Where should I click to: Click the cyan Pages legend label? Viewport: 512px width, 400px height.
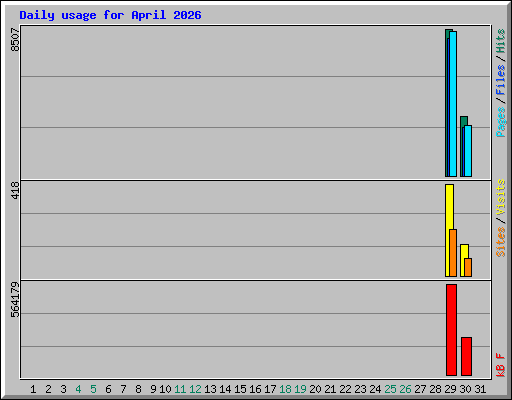tap(500, 122)
